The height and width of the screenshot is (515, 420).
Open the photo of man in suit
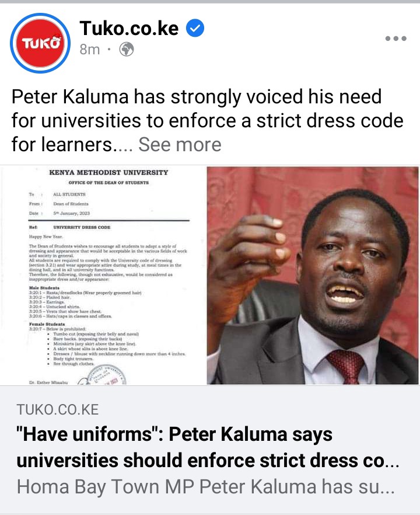313,275
